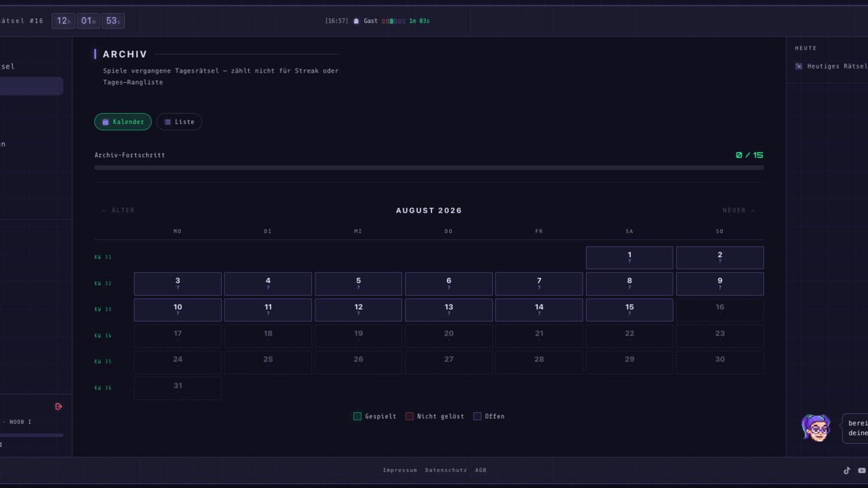Click the red logout icon in sidebar
The width and height of the screenshot is (868, 488).
click(x=58, y=407)
